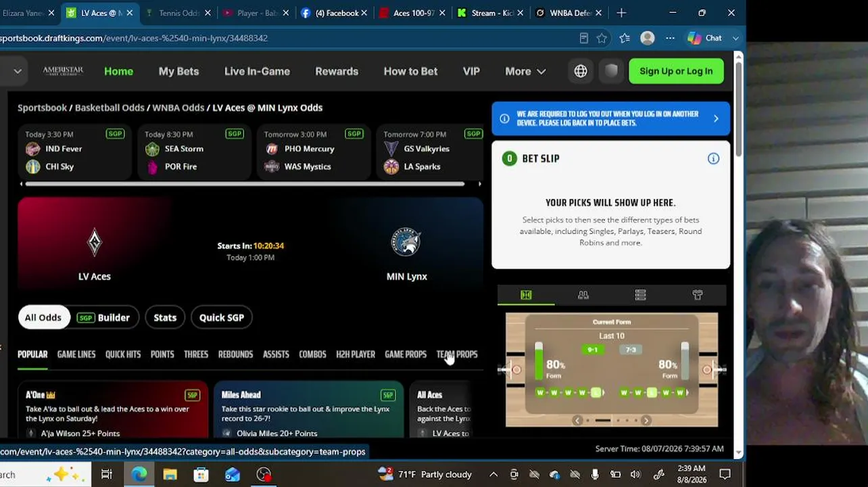Open the standings table icon tab

[640, 295]
